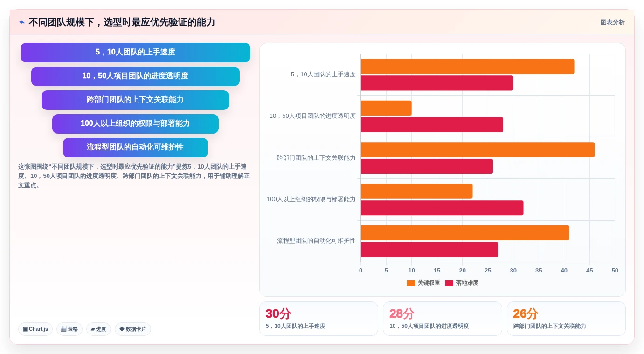Click the Chart.js tag chip
Screen dimensions: 644x354
pos(35,329)
